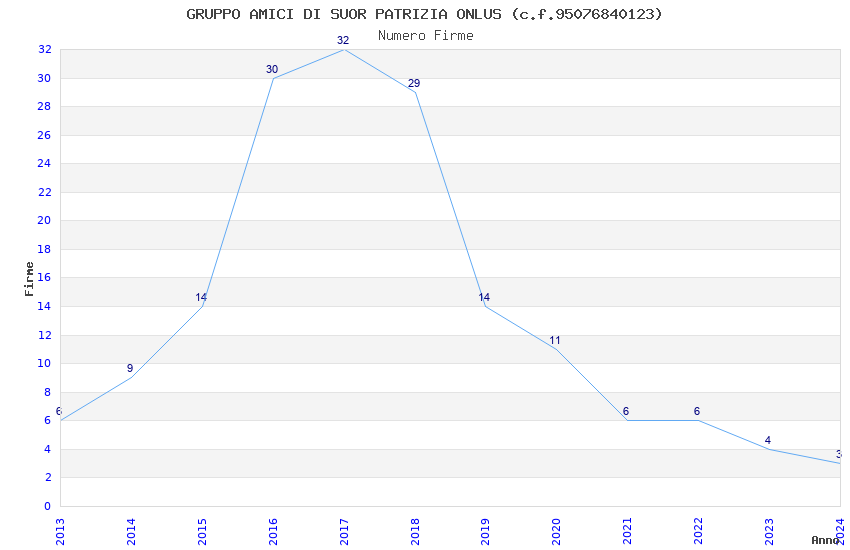Click the x-axis year 2013
Screen dimensions: 850x550
pyautogui.click(x=60, y=532)
